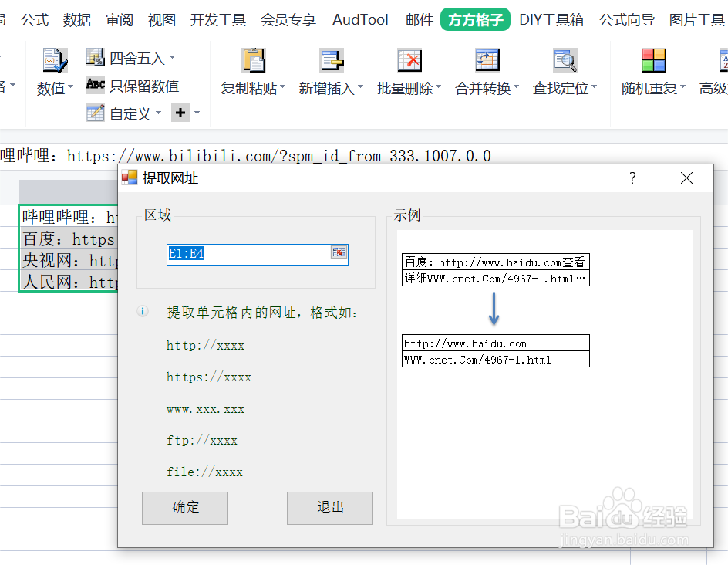Open the 合并转换 dropdown menu
This screenshot has height=565, width=728.
point(516,87)
